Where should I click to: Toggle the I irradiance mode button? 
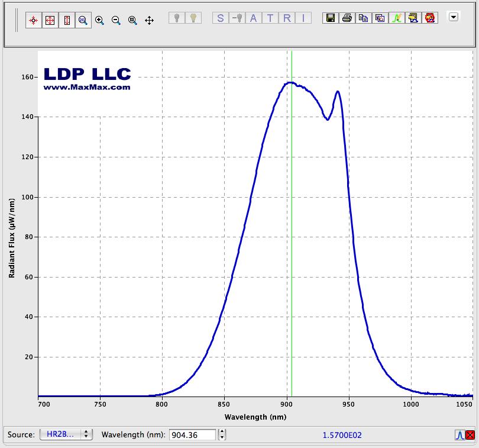tap(303, 18)
